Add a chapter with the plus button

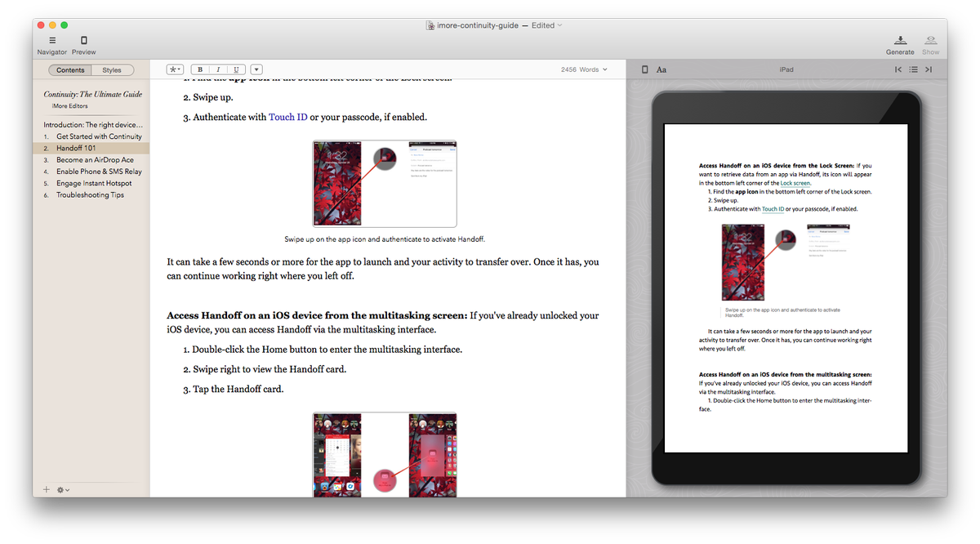click(x=46, y=488)
